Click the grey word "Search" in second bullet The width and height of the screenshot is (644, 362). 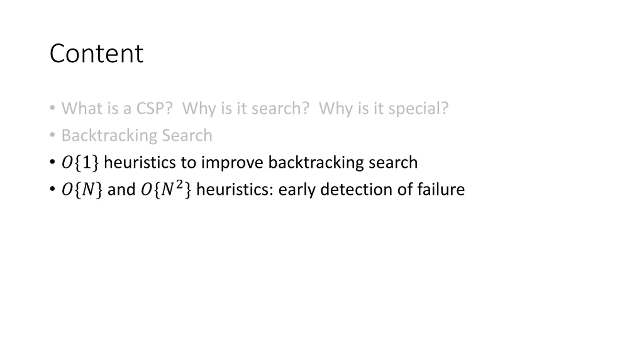[187, 135]
